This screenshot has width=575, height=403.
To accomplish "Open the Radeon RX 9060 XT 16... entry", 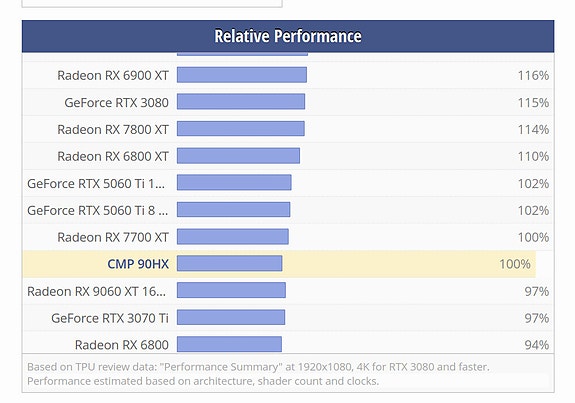I will pyautogui.click(x=96, y=291).
